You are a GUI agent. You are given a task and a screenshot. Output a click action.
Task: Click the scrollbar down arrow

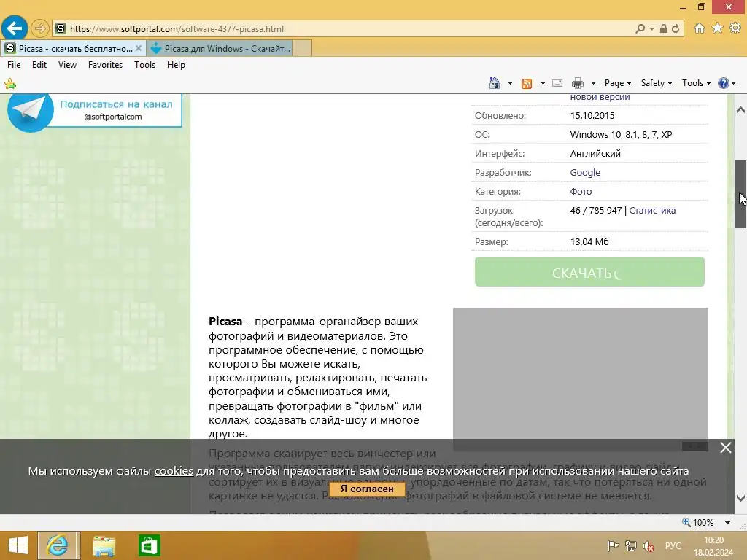pyautogui.click(x=740, y=499)
